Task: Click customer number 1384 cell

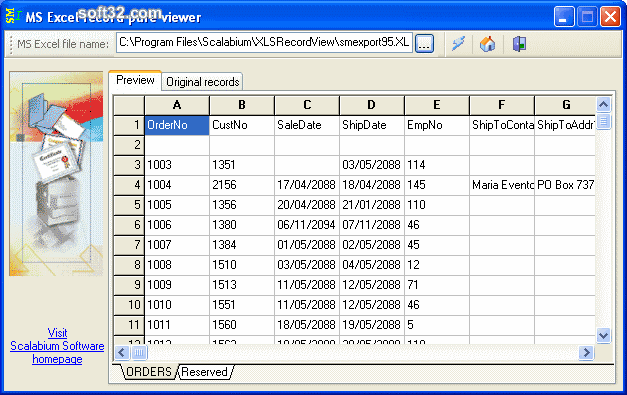Action: 242,245
